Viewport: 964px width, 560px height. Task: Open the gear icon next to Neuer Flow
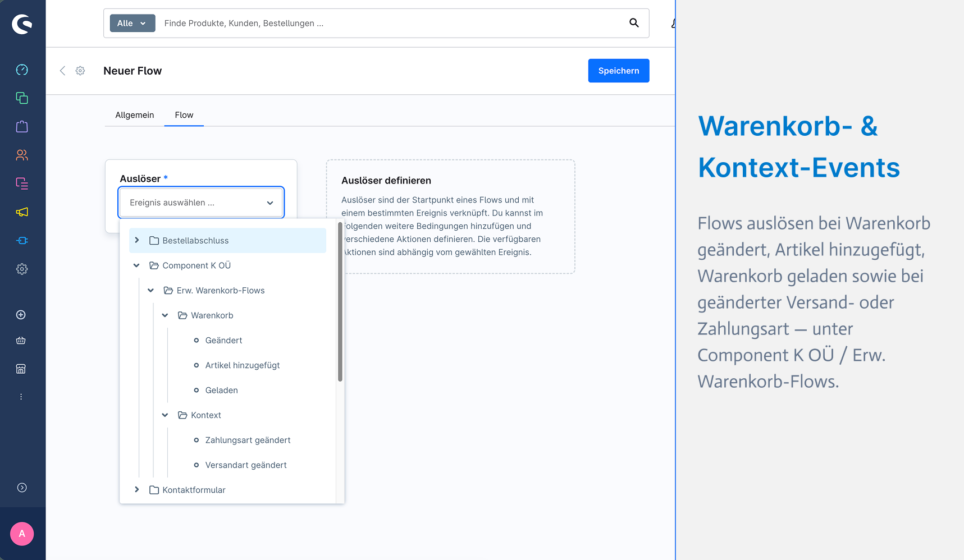click(x=80, y=71)
